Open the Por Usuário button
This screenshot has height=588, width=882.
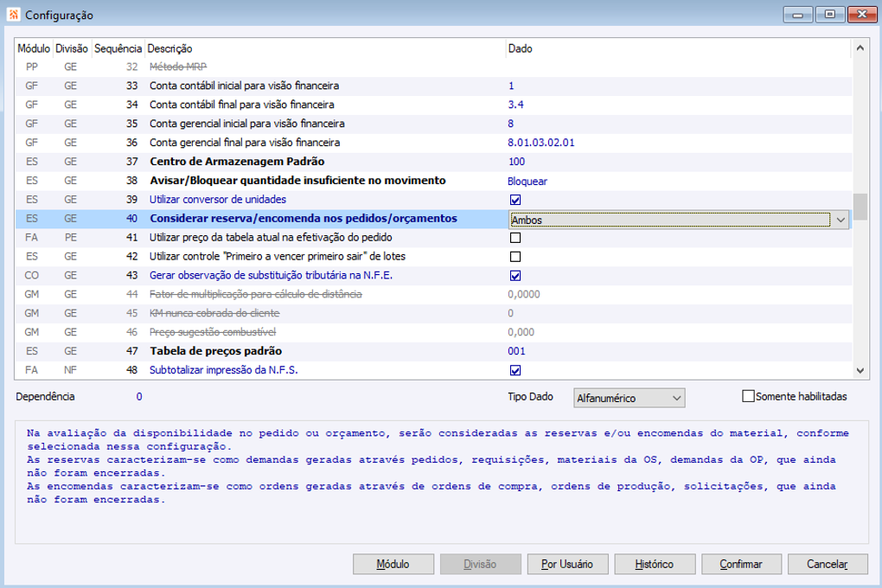coord(567,564)
